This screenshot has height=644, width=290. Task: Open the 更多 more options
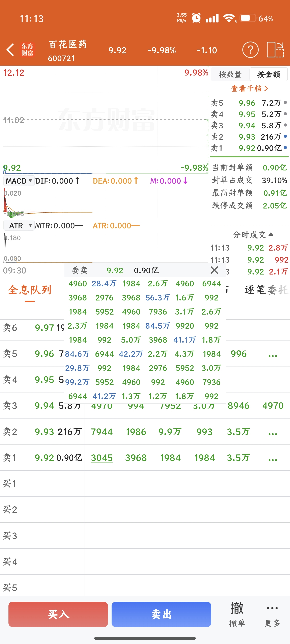point(272,614)
